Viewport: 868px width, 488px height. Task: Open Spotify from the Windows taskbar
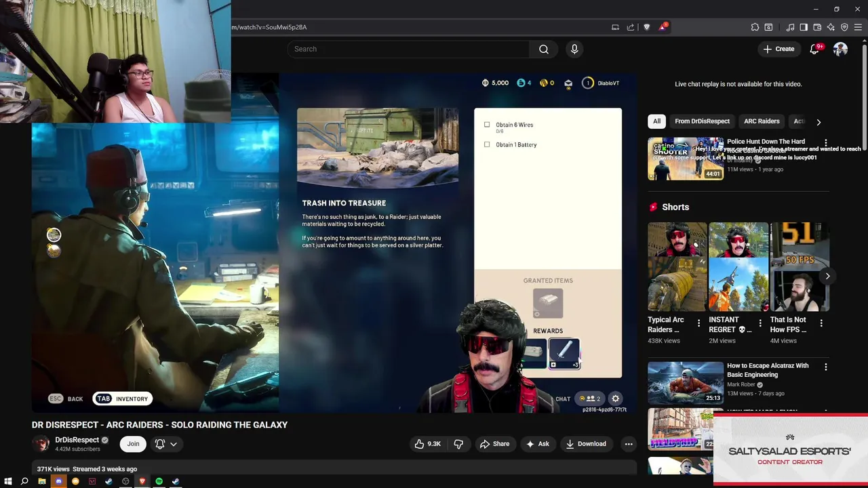[159, 481]
